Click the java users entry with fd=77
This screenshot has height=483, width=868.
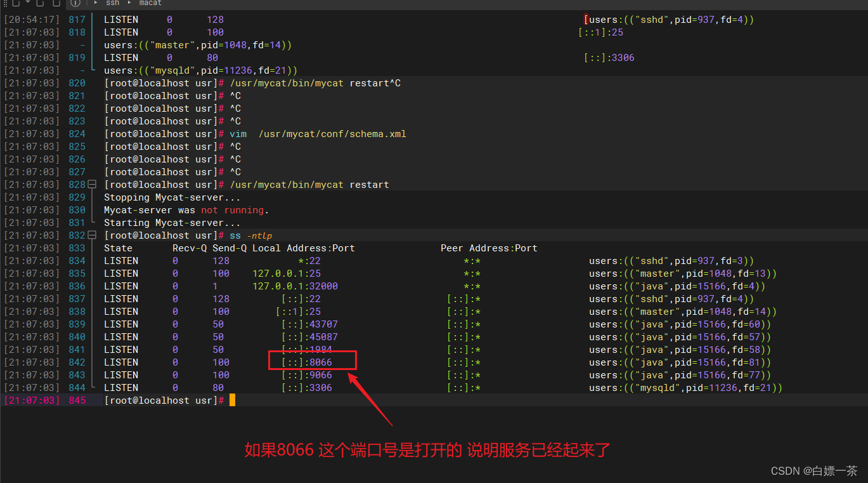(680, 375)
